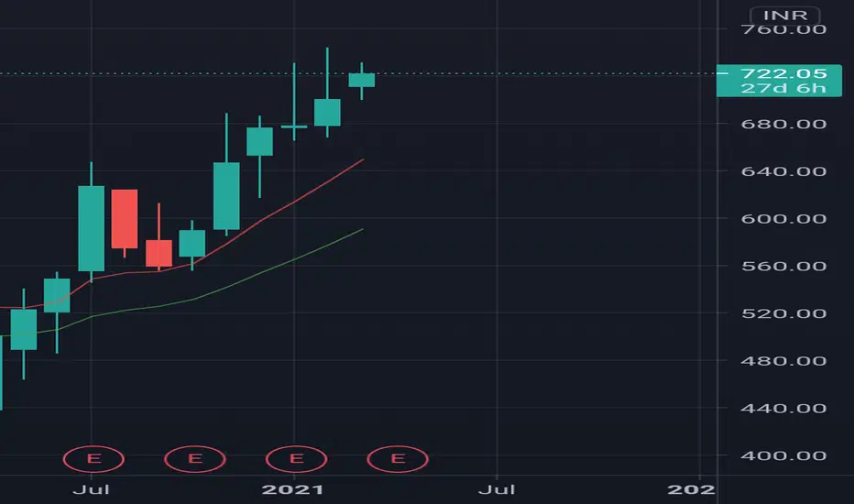Click the 722.05 current price label

783,73
